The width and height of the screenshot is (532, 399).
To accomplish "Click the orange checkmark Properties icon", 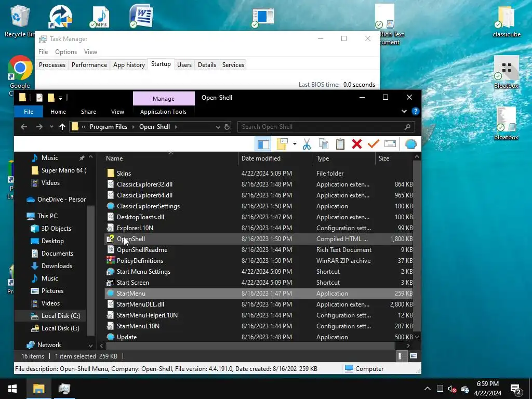I will (x=373, y=144).
